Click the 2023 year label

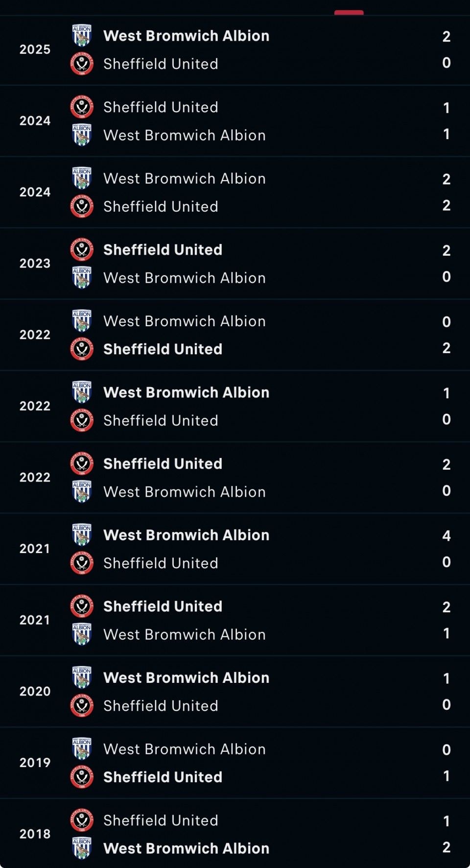[35, 264]
